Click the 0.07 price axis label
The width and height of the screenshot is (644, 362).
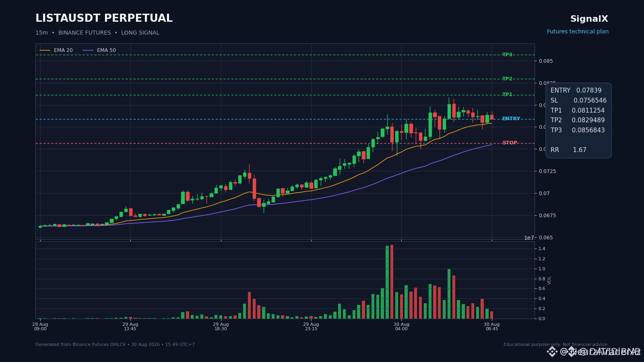coord(544,193)
